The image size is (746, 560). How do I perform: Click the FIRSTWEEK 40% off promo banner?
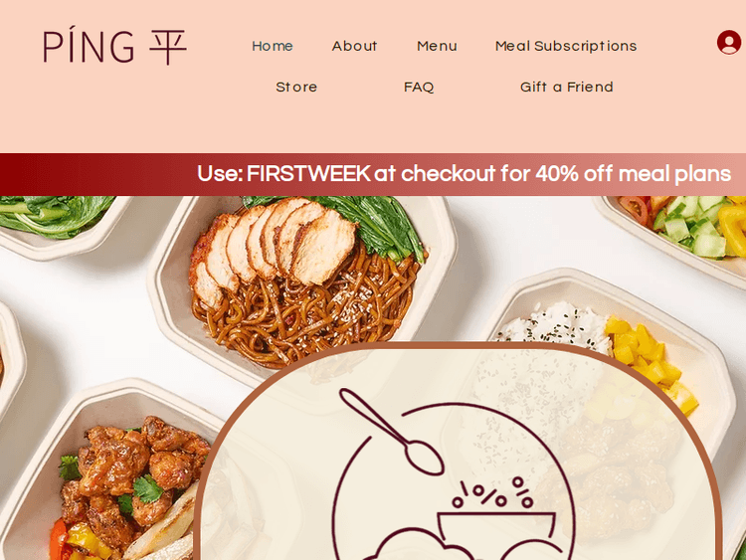pyautogui.click(x=373, y=174)
